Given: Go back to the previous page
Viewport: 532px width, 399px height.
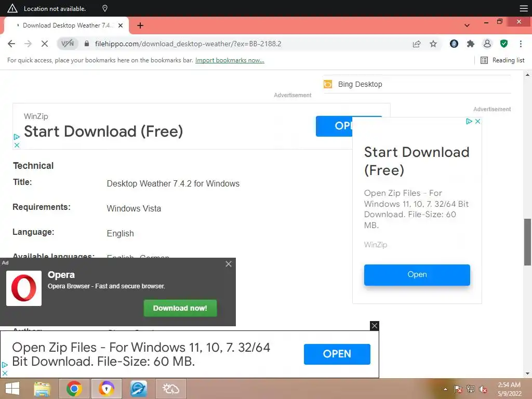Looking at the screenshot, I should [x=11, y=44].
